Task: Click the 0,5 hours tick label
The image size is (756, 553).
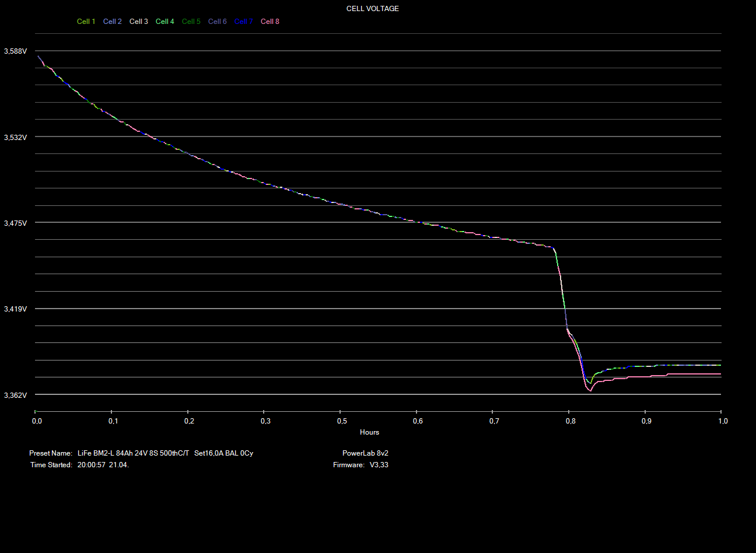Action: (342, 421)
